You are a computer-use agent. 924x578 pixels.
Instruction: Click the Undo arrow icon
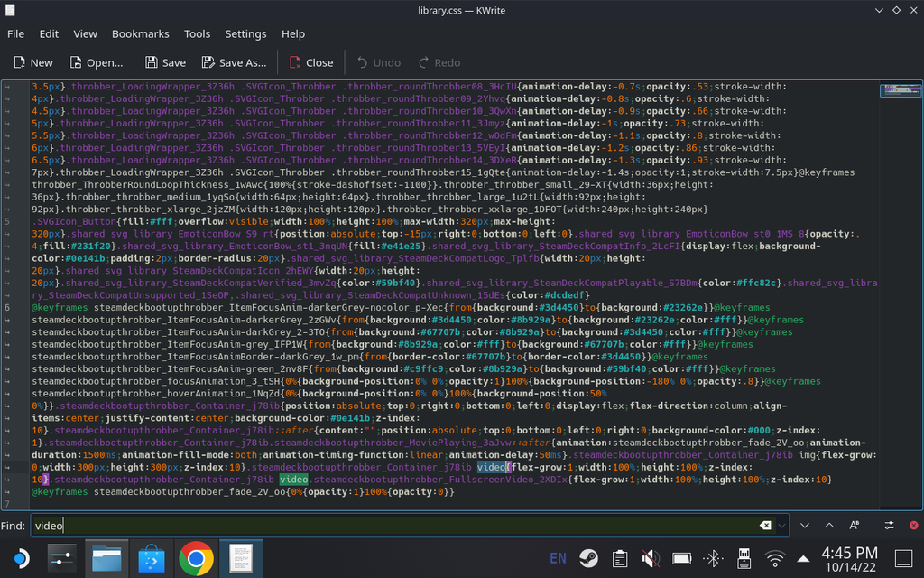click(365, 62)
